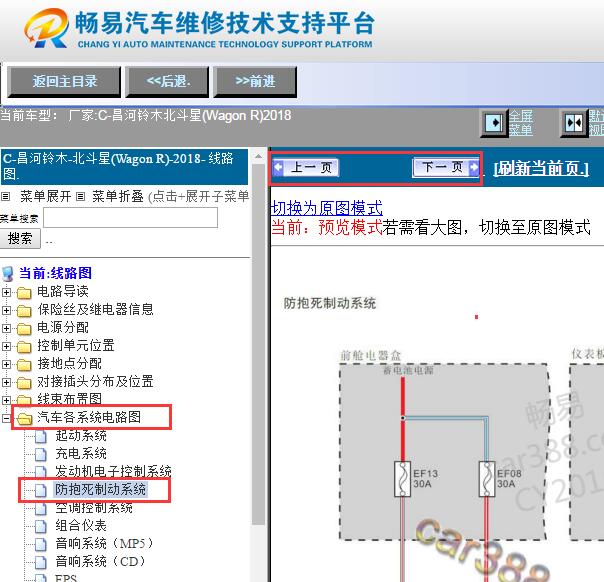Expand the 接地点分配 folder

click(6, 364)
